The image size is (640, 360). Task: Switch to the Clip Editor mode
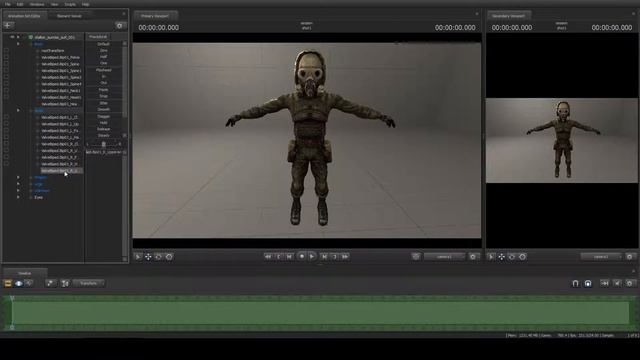[x=8, y=283]
